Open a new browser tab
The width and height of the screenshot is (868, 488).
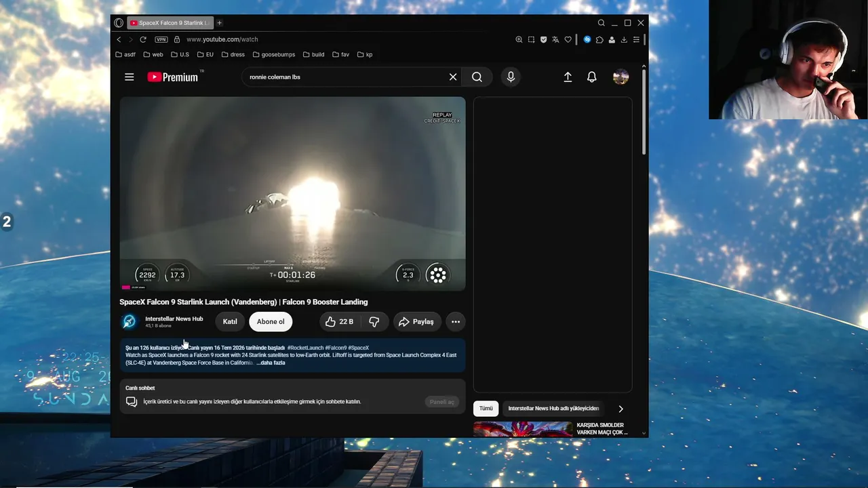[x=219, y=23]
